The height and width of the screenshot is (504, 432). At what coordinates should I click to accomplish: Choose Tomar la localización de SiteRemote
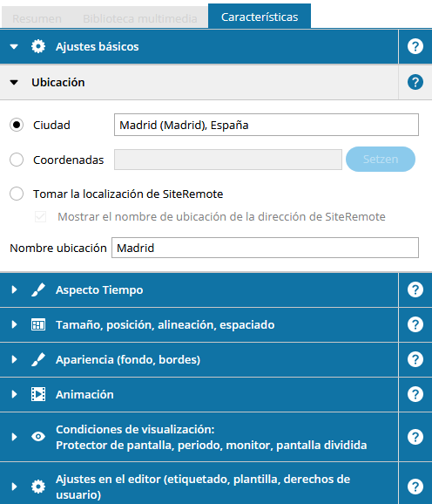click(x=17, y=194)
